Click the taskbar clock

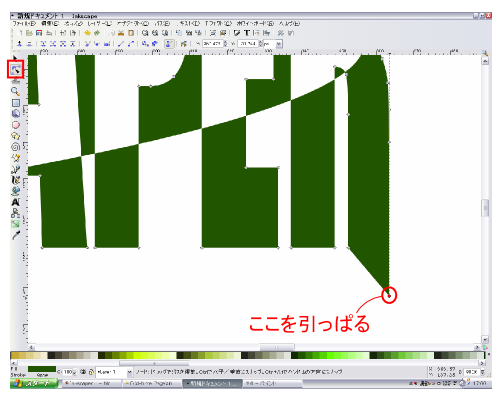coord(479,383)
